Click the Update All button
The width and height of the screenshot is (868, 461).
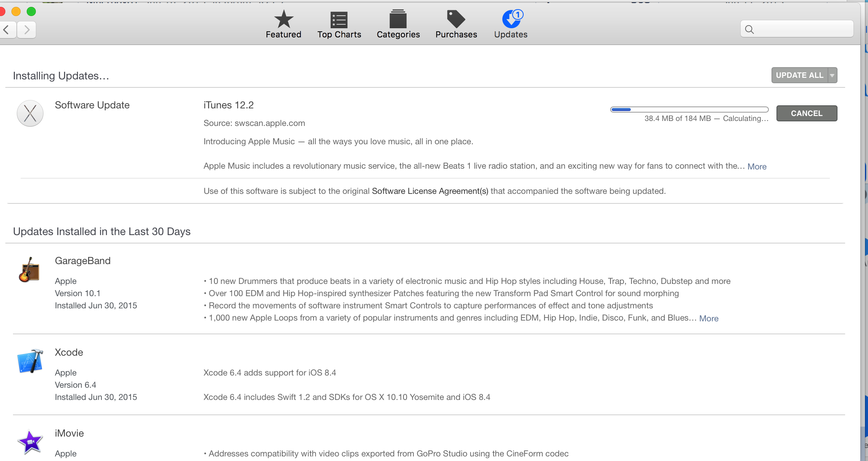click(800, 75)
